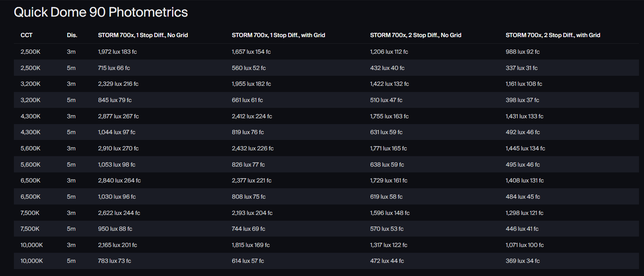
Task: Select the 446 lux 41 fc cell
Action: (522, 229)
